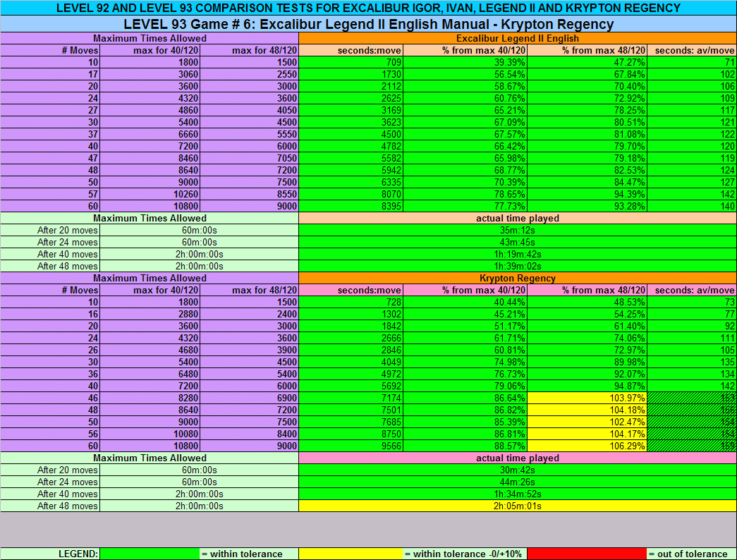Image resolution: width=737 pixels, height=560 pixels.
Task: Click the cell containing 8460
Action: pyautogui.click(x=150, y=159)
